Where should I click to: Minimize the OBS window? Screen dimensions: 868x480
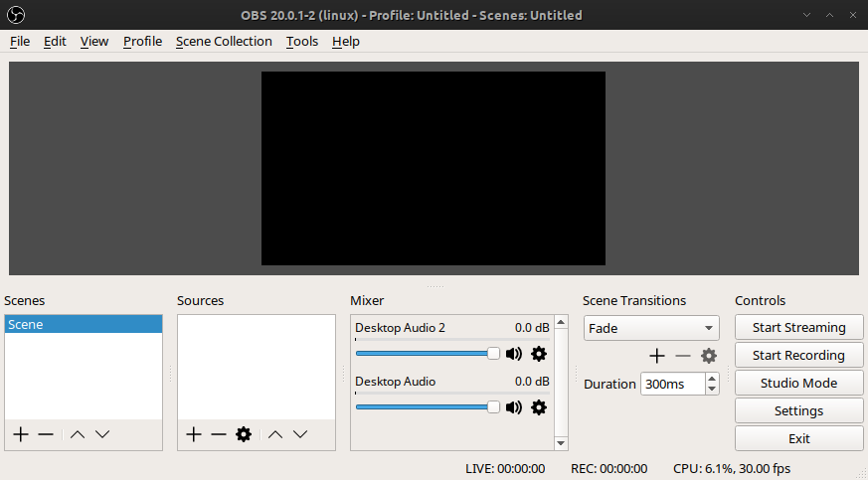click(x=806, y=15)
